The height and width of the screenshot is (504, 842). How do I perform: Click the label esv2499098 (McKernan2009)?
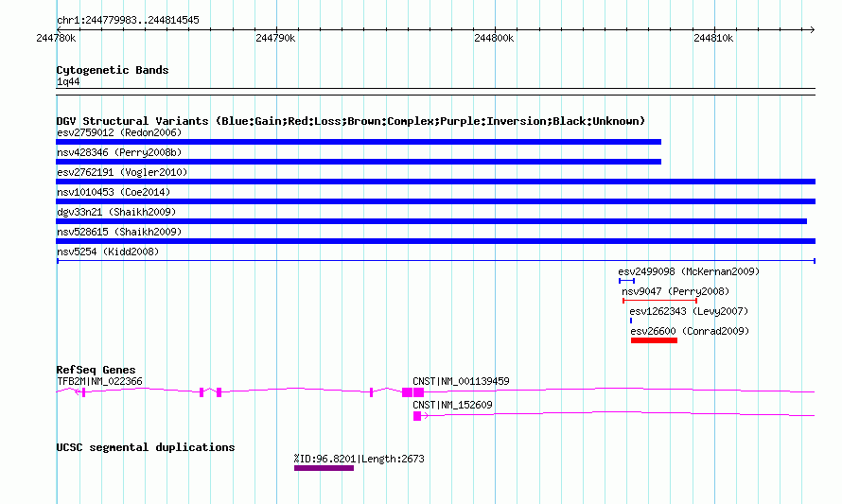[x=689, y=271]
